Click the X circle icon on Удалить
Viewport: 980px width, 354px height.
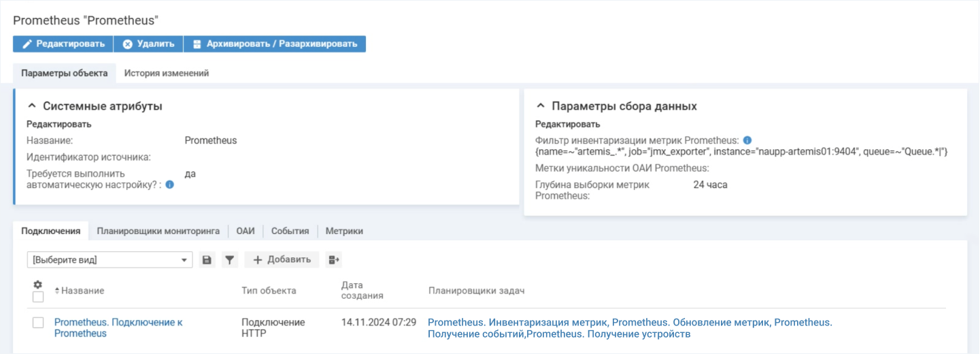click(127, 44)
